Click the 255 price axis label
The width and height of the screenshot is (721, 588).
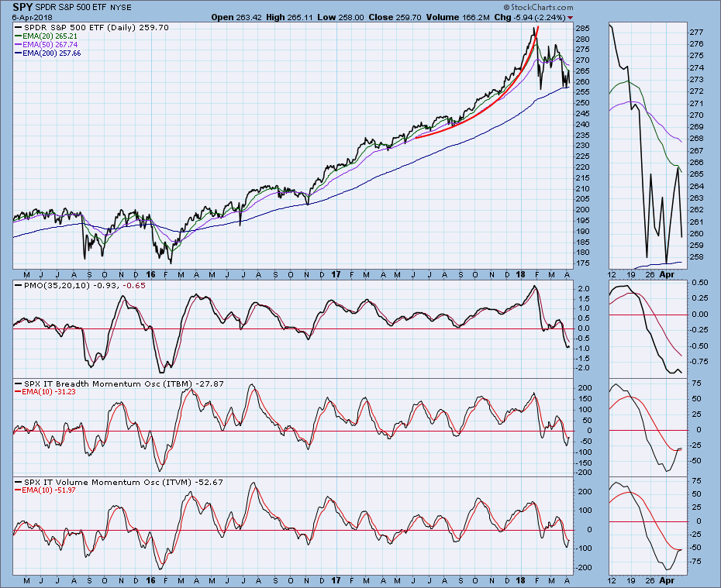pyautogui.click(x=583, y=92)
